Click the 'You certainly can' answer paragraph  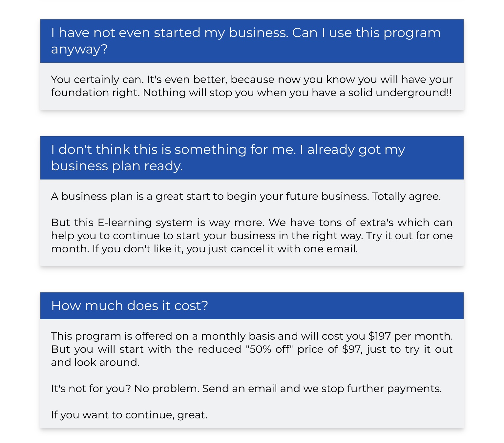pos(252,86)
